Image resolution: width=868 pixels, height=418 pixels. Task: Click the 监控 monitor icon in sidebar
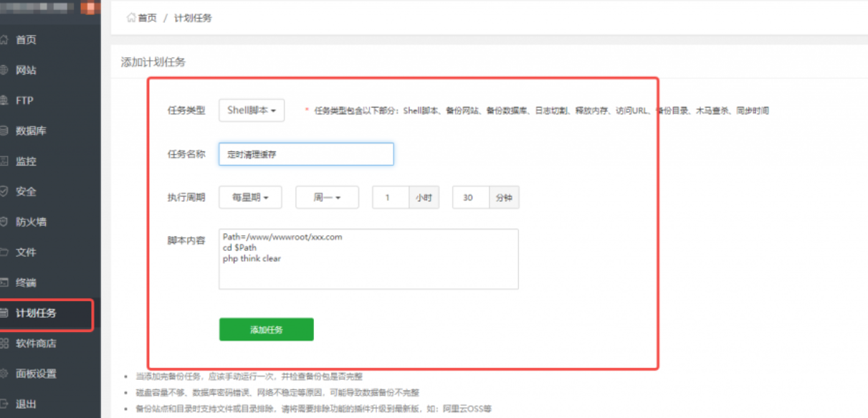click(4, 161)
